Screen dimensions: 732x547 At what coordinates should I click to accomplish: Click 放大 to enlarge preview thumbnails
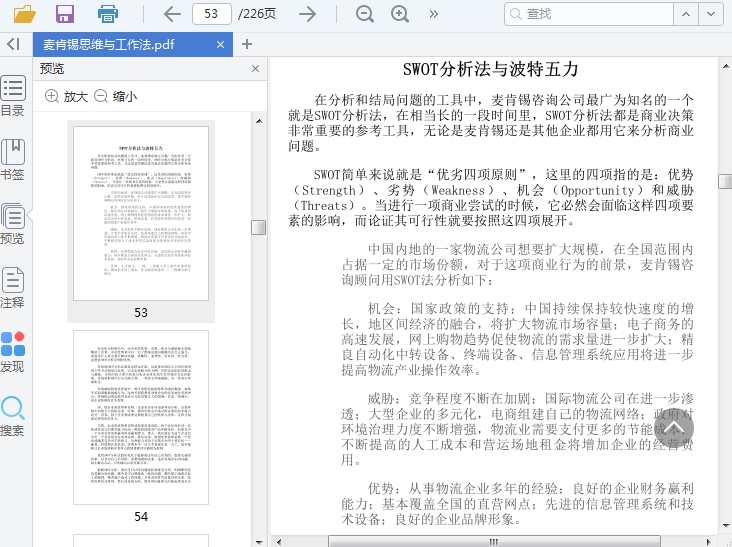[66, 97]
